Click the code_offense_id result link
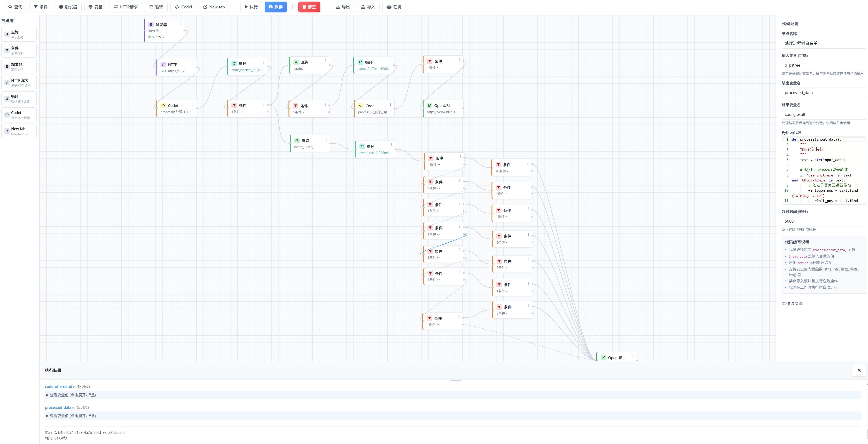The width and height of the screenshot is (868, 444). [58, 387]
